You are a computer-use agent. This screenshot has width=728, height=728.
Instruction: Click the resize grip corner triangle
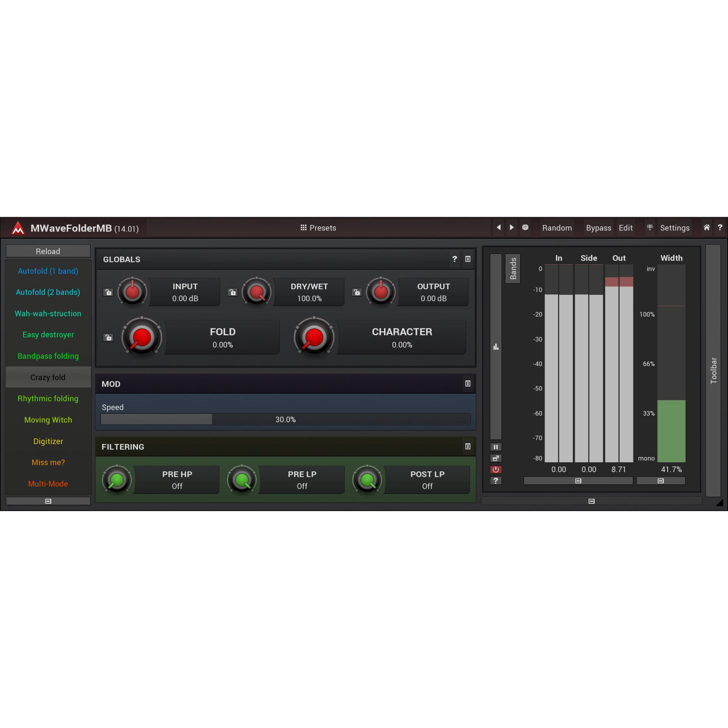(719, 502)
